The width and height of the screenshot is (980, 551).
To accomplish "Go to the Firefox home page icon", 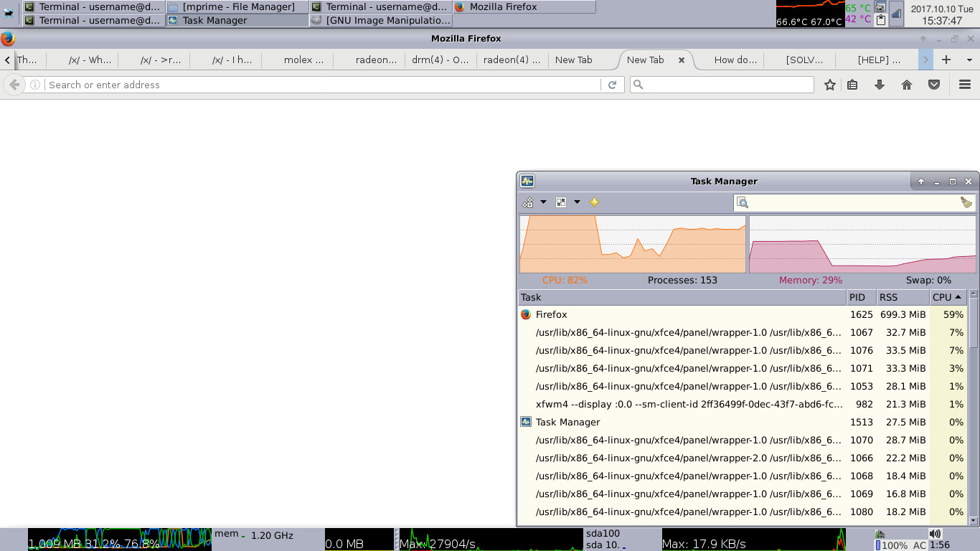I will [x=907, y=85].
